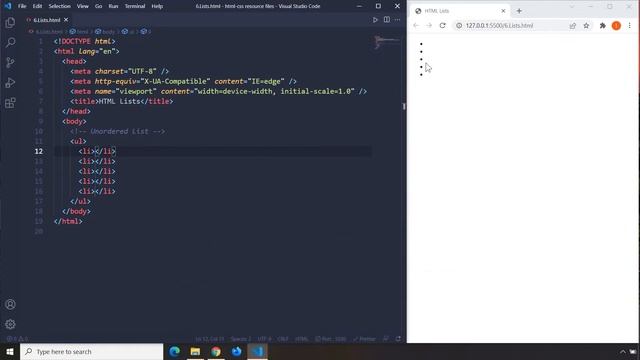Split the editor to the right
The image size is (640, 360).
pos(387,20)
